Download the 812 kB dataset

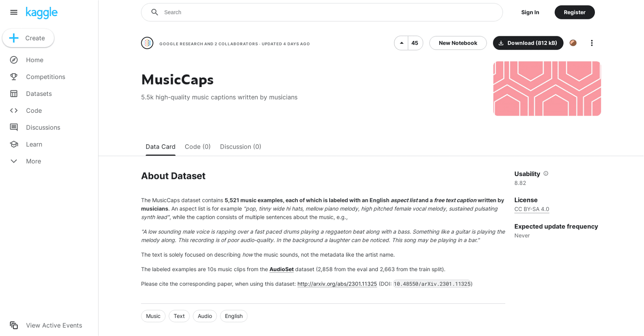coord(528,43)
